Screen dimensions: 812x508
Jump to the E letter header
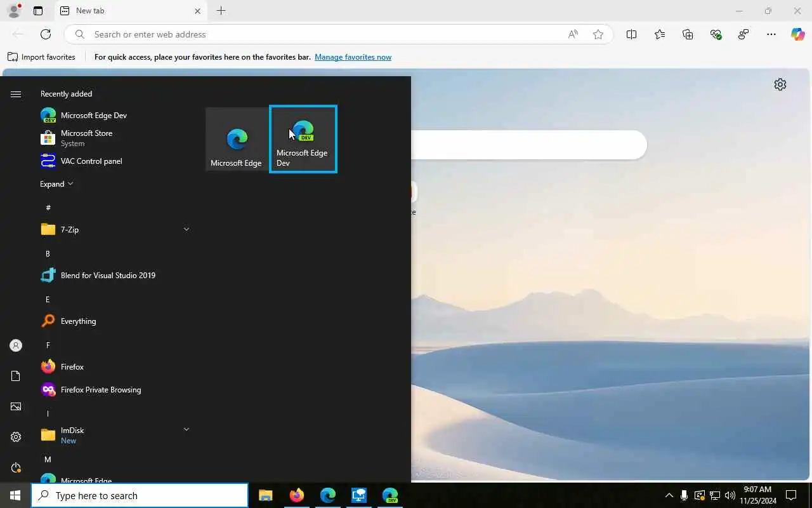pos(48,299)
